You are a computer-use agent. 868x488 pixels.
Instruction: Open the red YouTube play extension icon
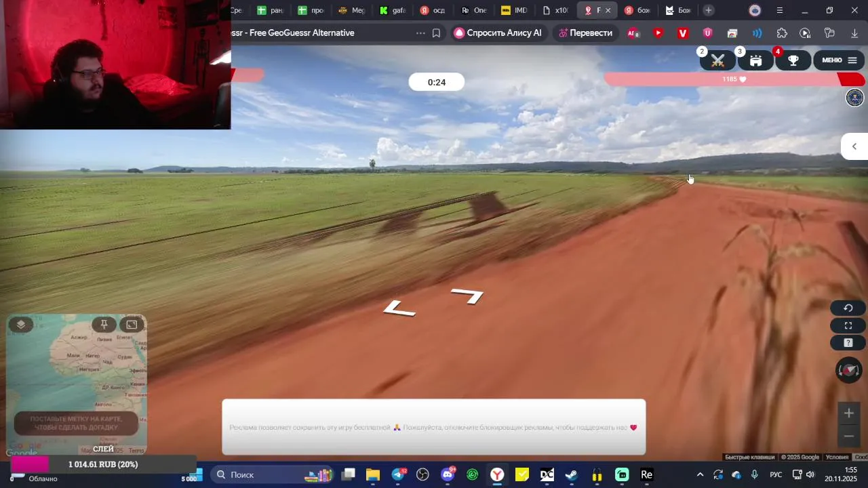point(658,33)
